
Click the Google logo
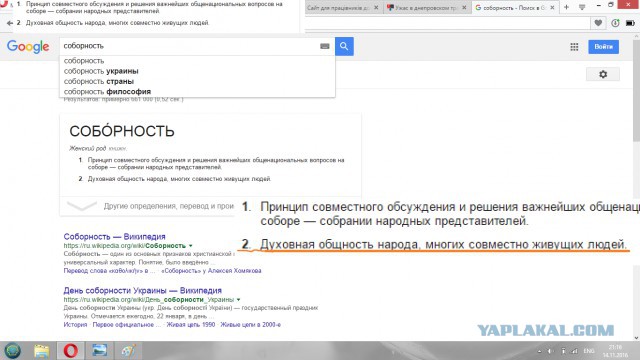pos(28,47)
